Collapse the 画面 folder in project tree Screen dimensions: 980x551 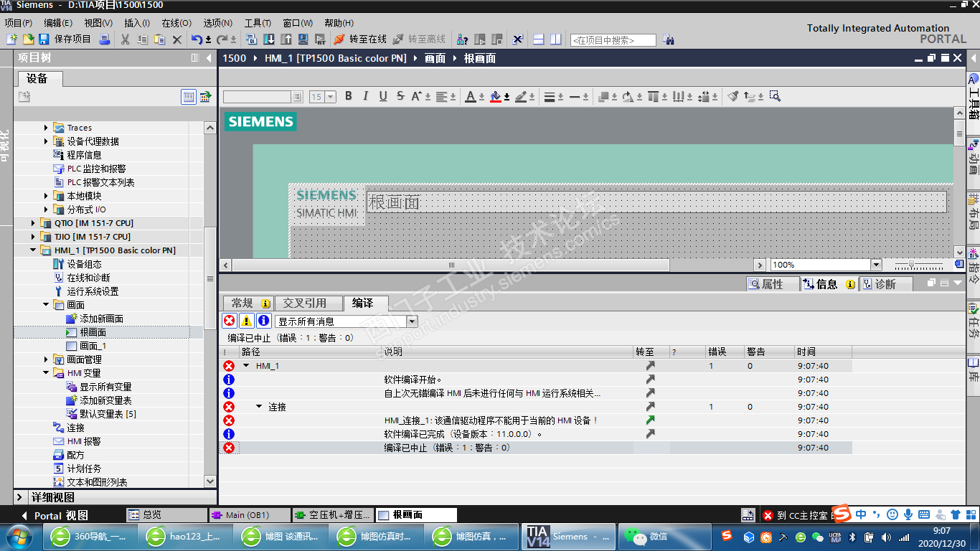tap(46, 305)
